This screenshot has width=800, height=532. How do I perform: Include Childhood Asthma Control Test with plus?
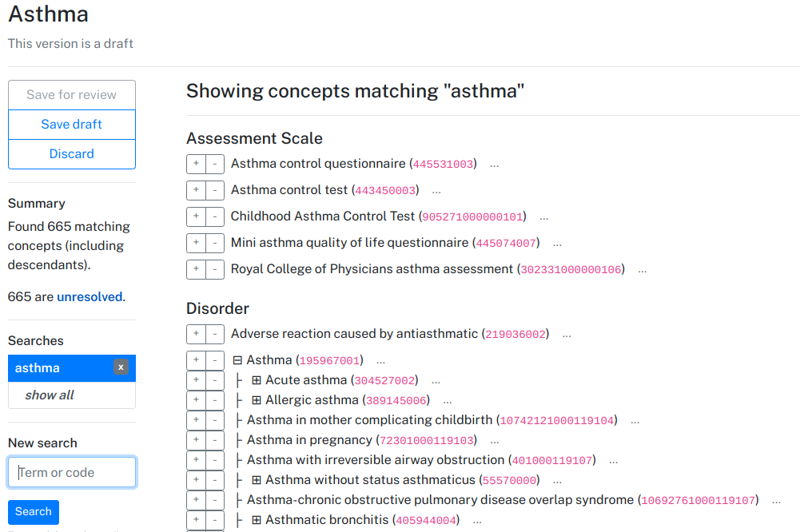tap(196, 216)
